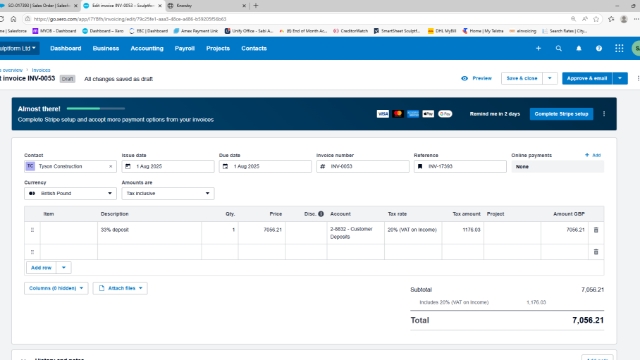This screenshot has height=360, width=640.
Task: Open the CreditorWatch bookmark
Action: coord(350,31)
